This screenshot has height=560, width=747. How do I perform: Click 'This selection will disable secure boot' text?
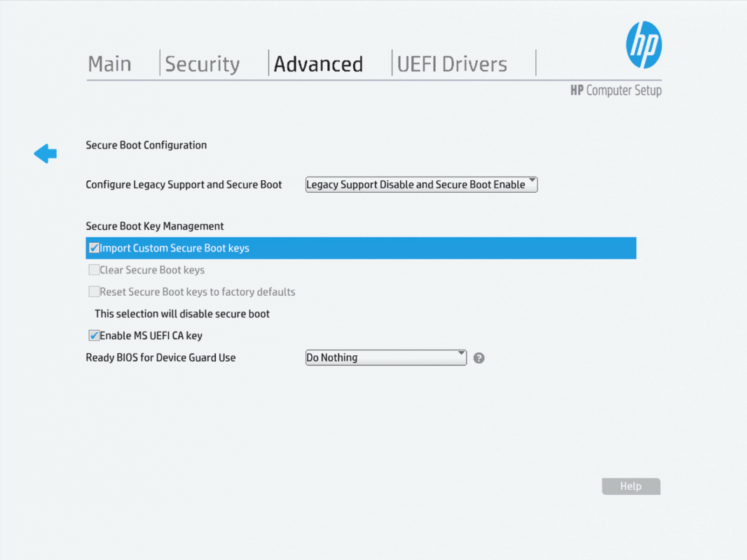pyautogui.click(x=182, y=313)
